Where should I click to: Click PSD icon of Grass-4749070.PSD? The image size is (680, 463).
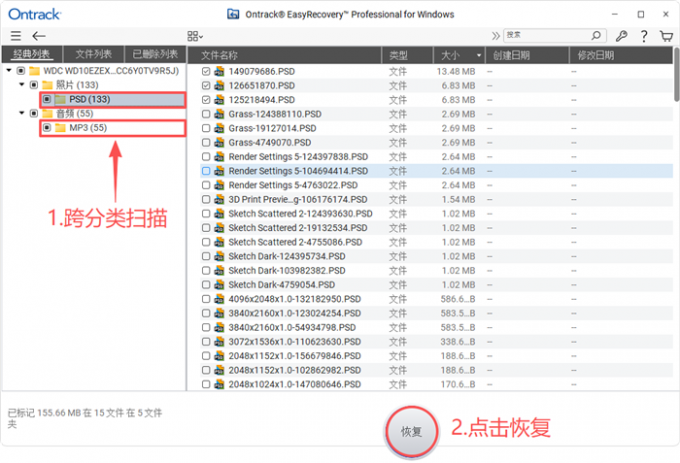[219, 143]
